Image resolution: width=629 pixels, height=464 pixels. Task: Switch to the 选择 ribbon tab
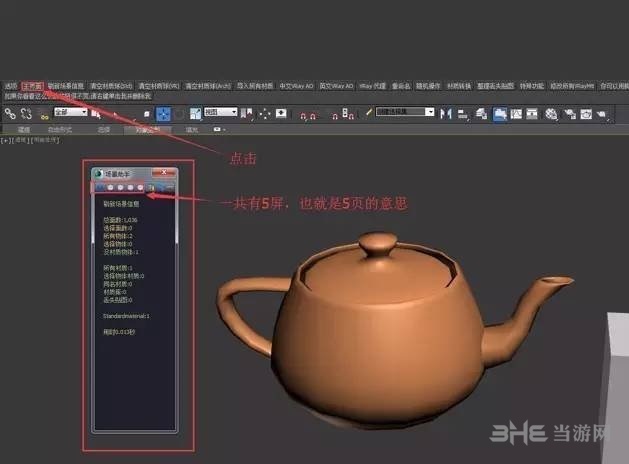pyautogui.click(x=103, y=130)
